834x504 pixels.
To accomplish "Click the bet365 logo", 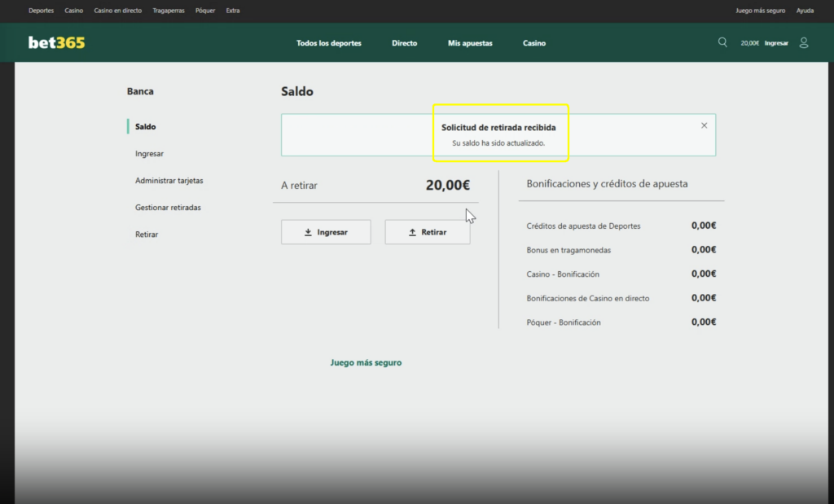I will 56,42.
